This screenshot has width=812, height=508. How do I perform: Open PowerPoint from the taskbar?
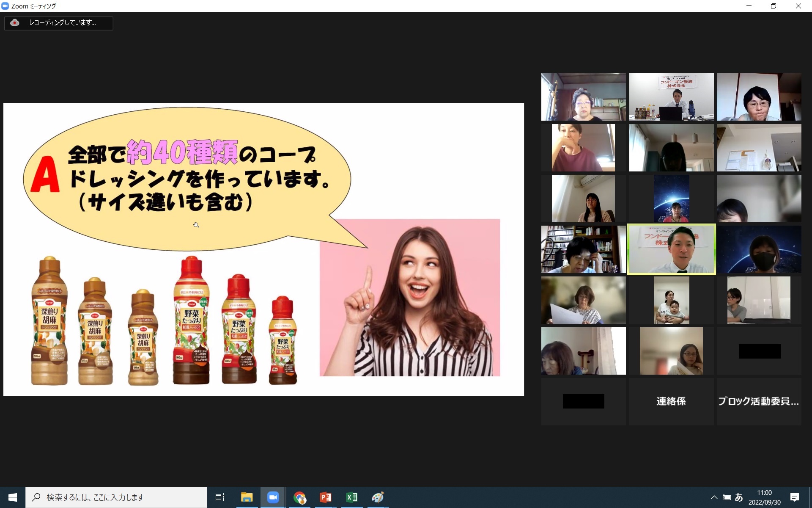(x=326, y=497)
